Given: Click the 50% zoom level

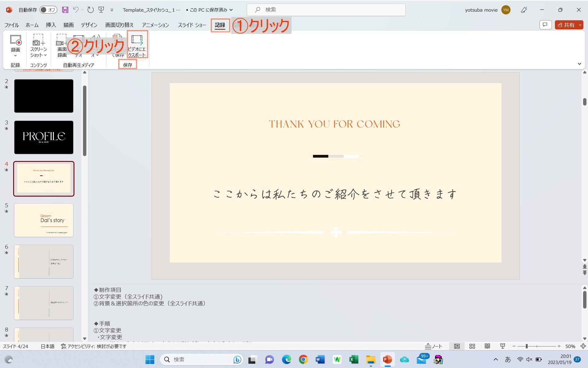Looking at the screenshot, I should pos(570,346).
